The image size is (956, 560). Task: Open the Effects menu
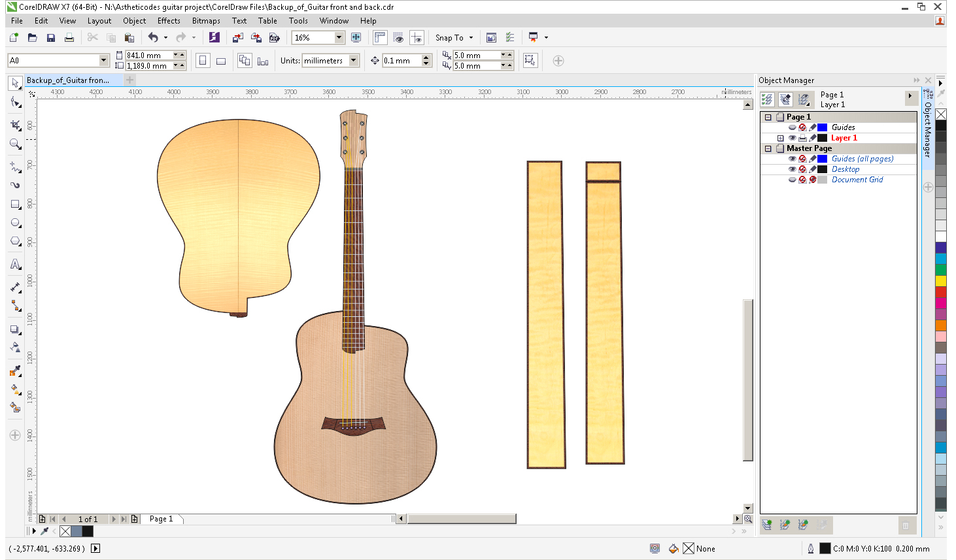[x=168, y=21]
